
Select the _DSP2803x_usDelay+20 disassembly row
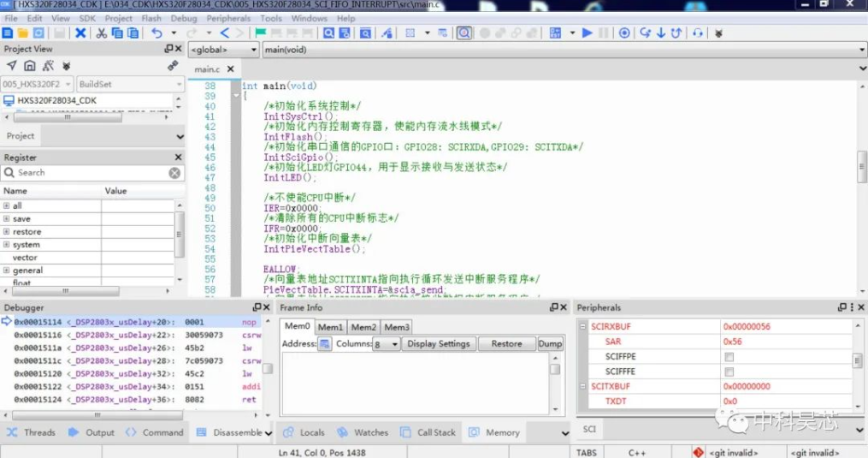[x=132, y=322]
